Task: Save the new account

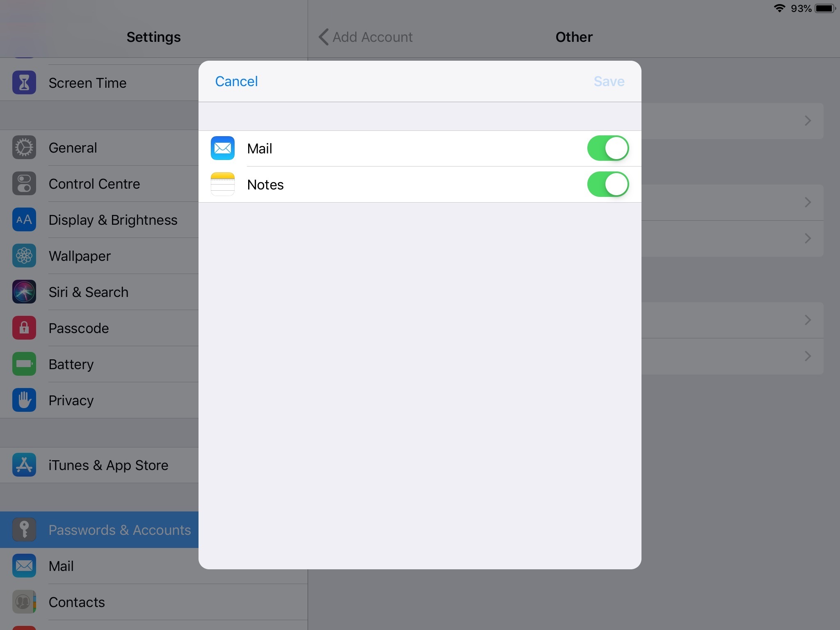Action: click(x=609, y=81)
